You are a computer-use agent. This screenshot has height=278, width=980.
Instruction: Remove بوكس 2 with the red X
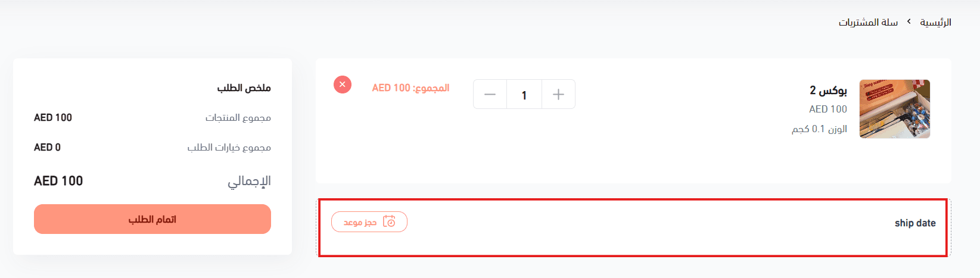pos(343,85)
